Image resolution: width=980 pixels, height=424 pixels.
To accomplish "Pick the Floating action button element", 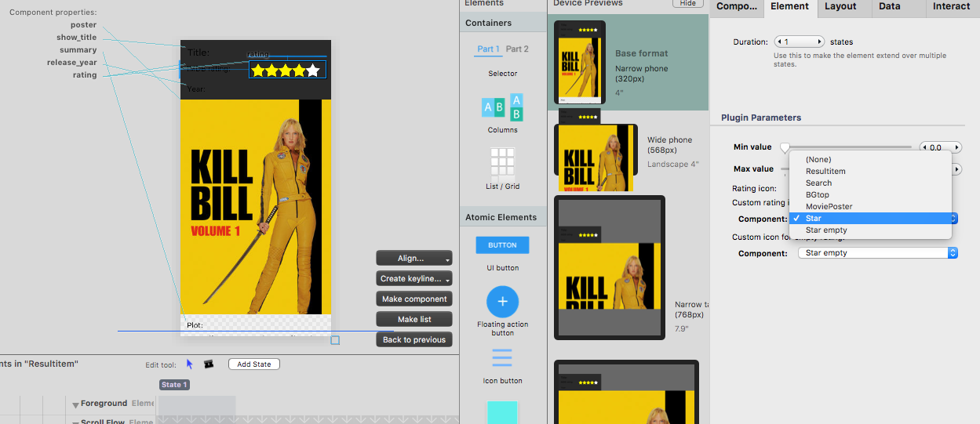I will 502,302.
